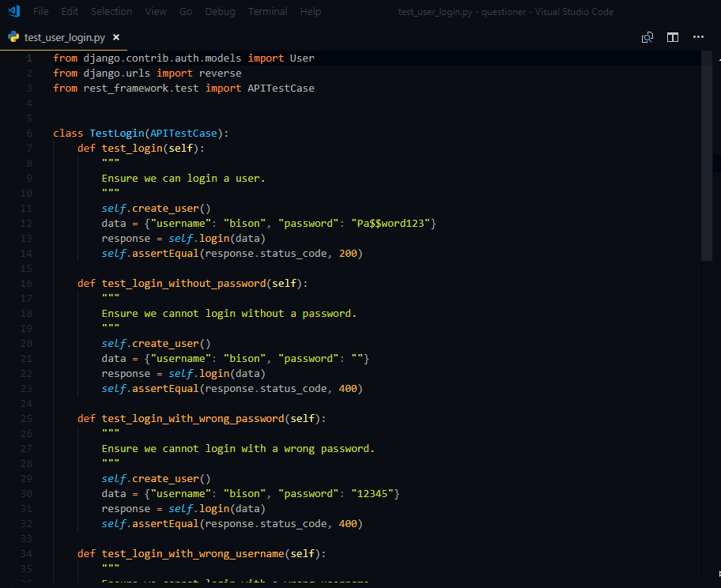Open the search editor icon in title bar
This screenshot has width=721, height=588.
(x=647, y=36)
